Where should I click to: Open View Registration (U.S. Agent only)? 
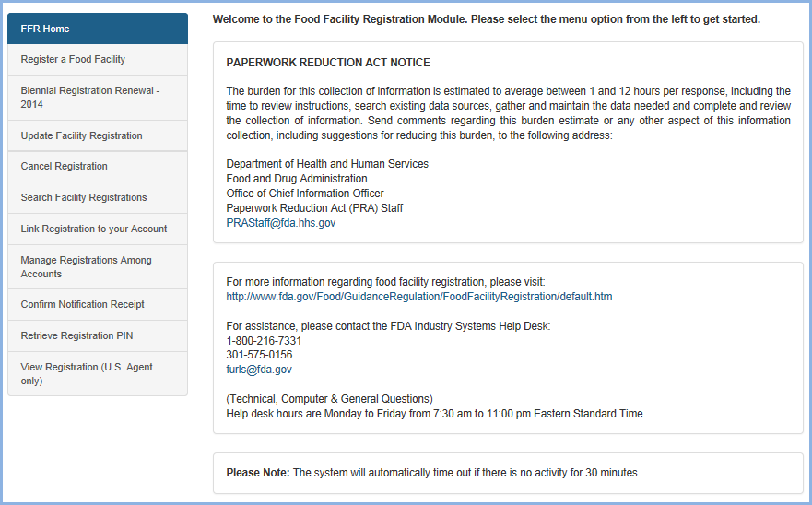pos(87,373)
